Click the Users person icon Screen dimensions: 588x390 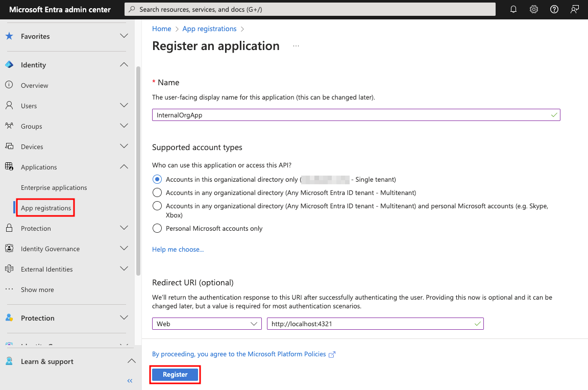tap(9, 105)
